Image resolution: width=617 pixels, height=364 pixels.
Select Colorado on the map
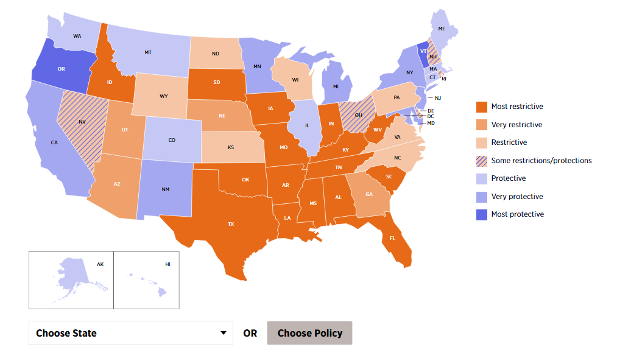tap(172, 140)
